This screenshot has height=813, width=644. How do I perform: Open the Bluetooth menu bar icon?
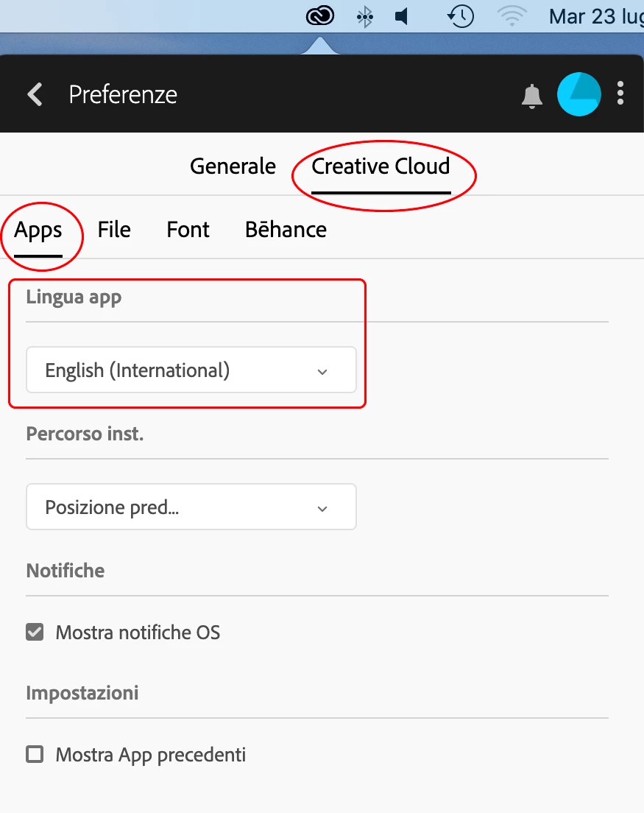pos(365,17)
